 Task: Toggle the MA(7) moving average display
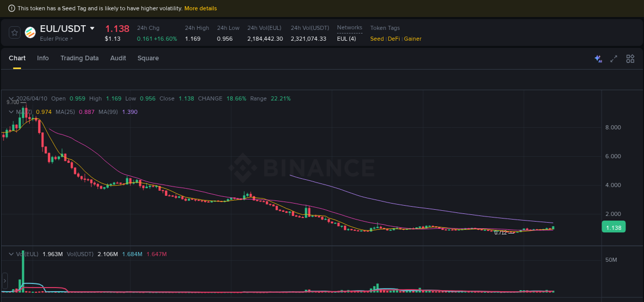[x=26, y=112]
